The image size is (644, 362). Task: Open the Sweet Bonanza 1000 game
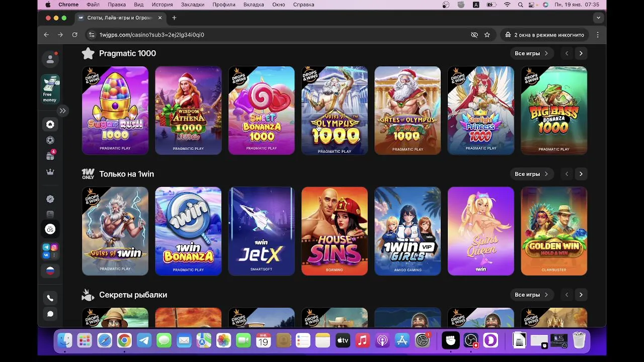262,111
